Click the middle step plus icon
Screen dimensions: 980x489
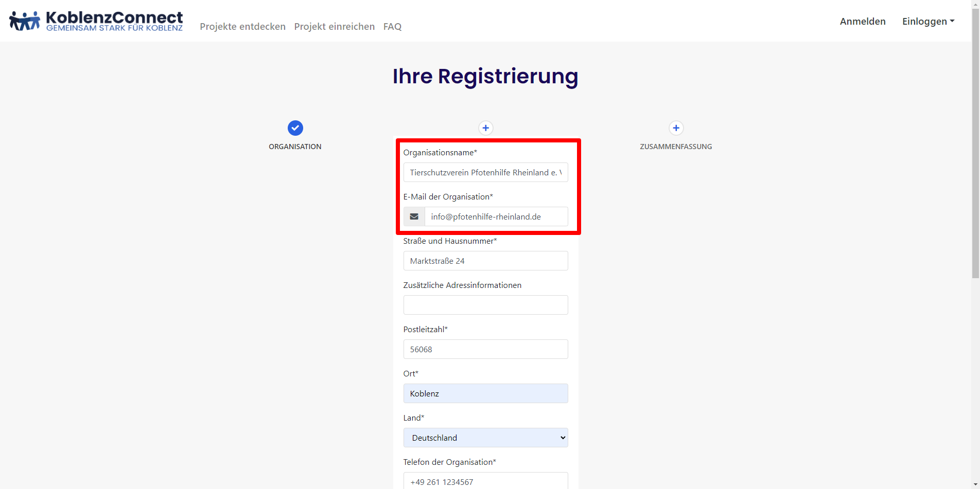485,128
